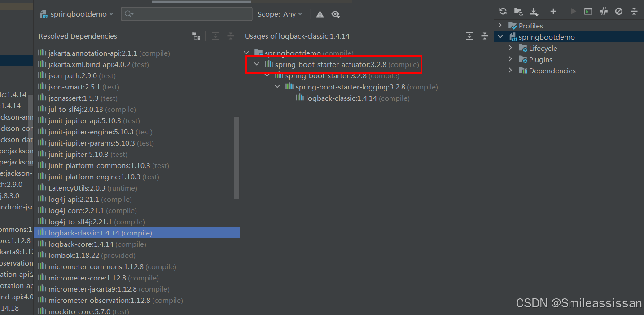
Task: Collapse spring-boot-starter:3.2.8 node
Action: [x=267, y=75]
